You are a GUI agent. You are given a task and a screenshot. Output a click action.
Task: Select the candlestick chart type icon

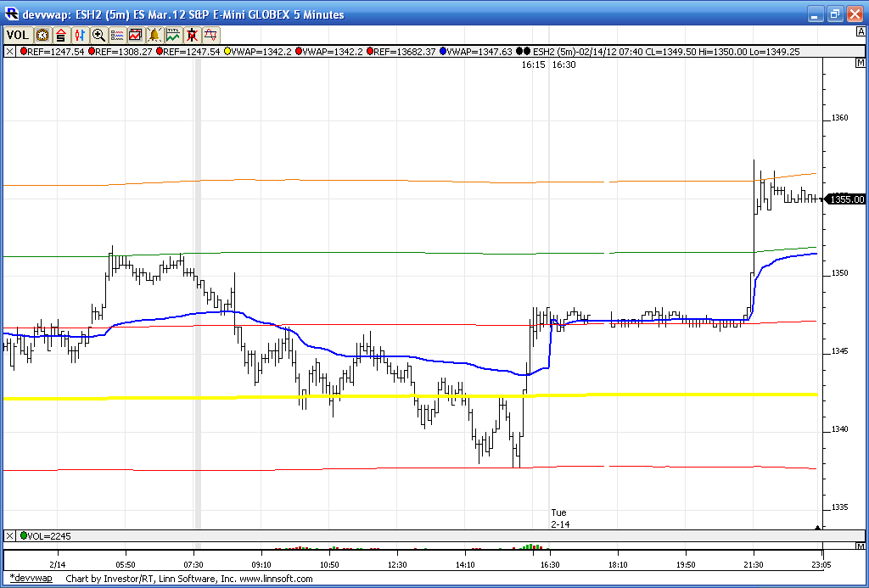[x=80, y=36]
